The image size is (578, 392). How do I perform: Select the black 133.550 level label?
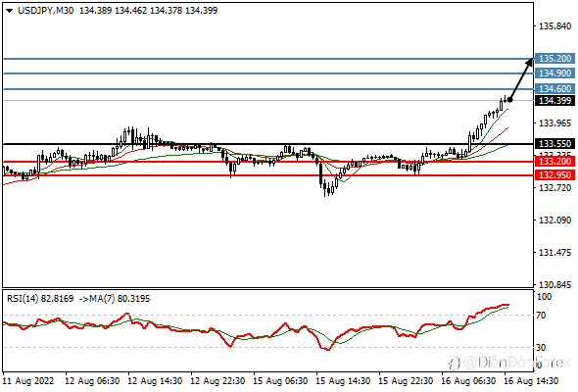coord(554,143)
